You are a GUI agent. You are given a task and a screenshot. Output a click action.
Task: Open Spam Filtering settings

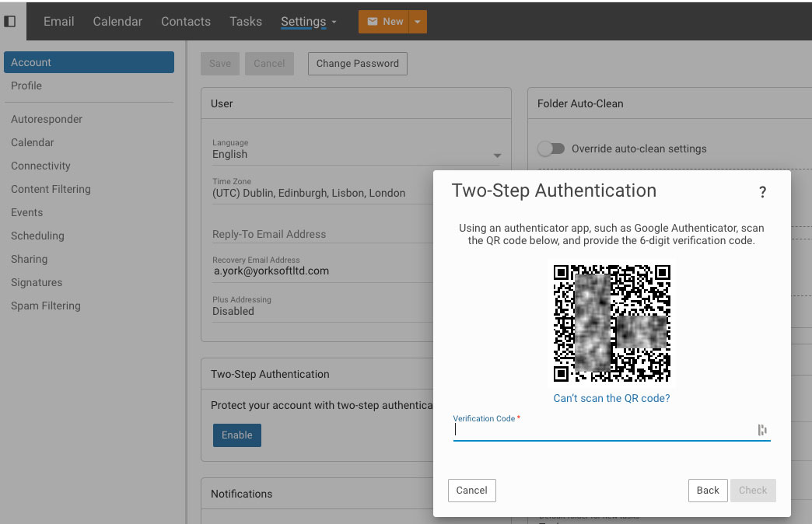(46, 306)
